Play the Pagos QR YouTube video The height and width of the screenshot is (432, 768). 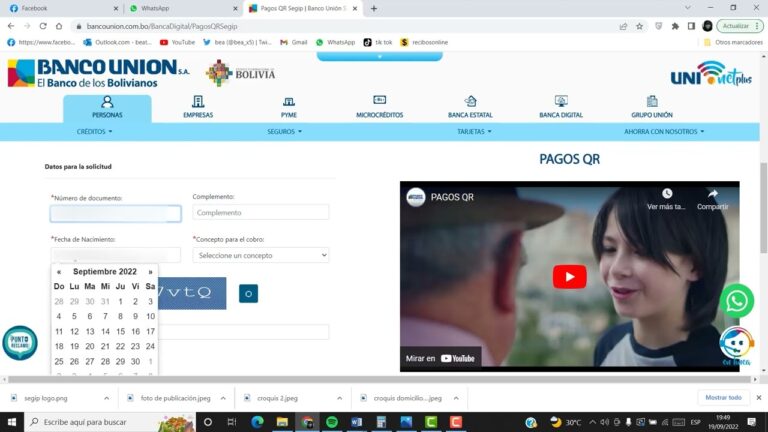coord(569,277)
